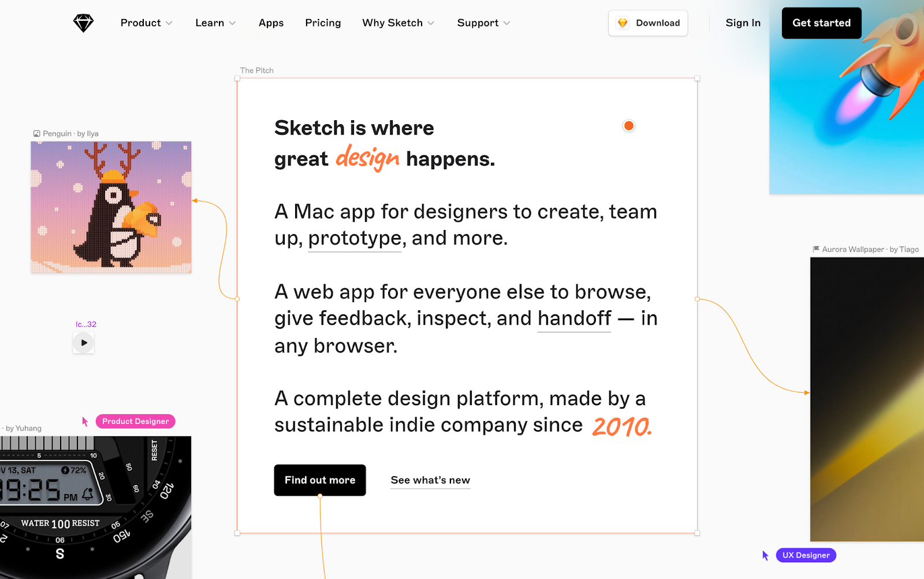Screen dimensions: 924x579
Task: Open the Aurora Wallpaper artwork
Action: pos(867,399)
